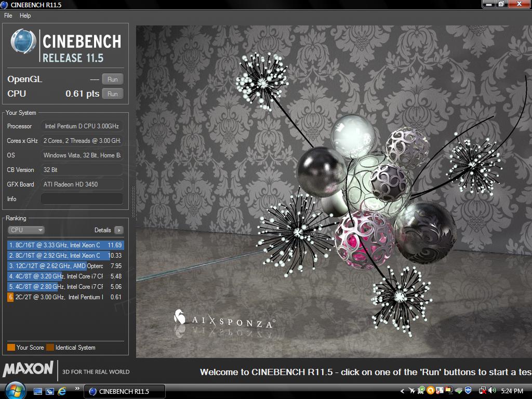Click the blue shield tray icon
The width and height of the screenshot is (532, 399).
pos(468,391)
